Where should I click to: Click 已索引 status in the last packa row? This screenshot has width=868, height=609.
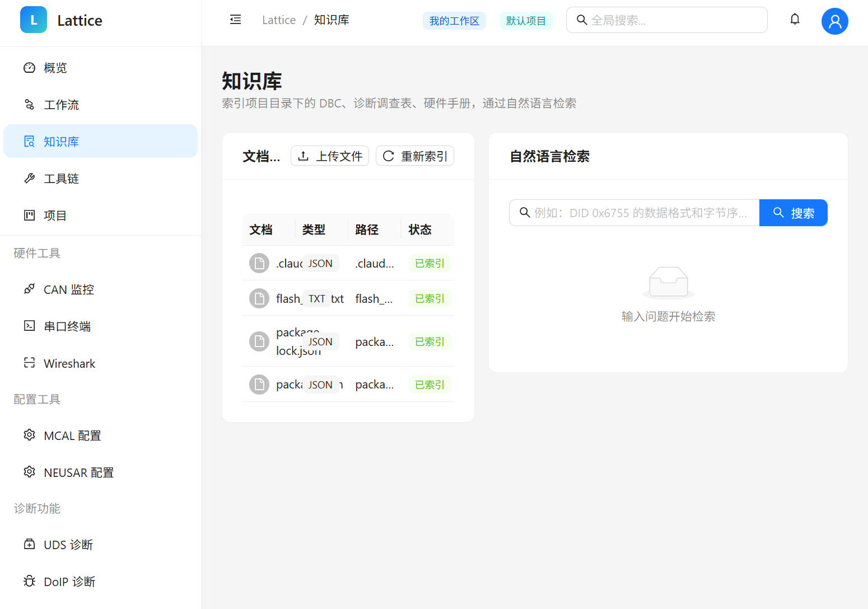pos(430,385)
